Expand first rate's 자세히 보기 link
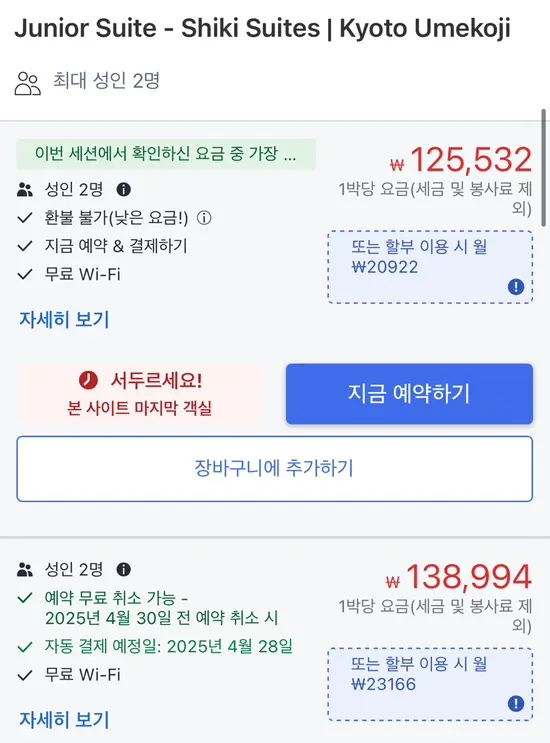 coord(64,319)
